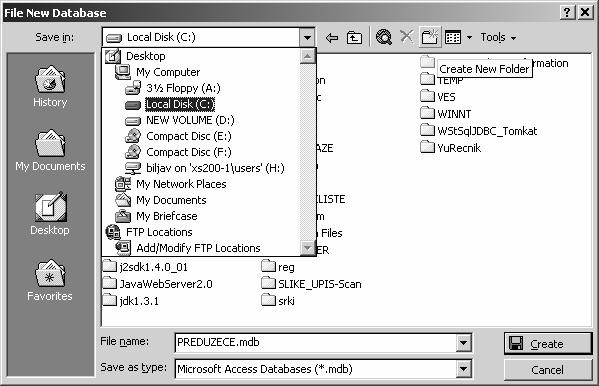Expand the Save as type dropdown arrow

[463, 369]
